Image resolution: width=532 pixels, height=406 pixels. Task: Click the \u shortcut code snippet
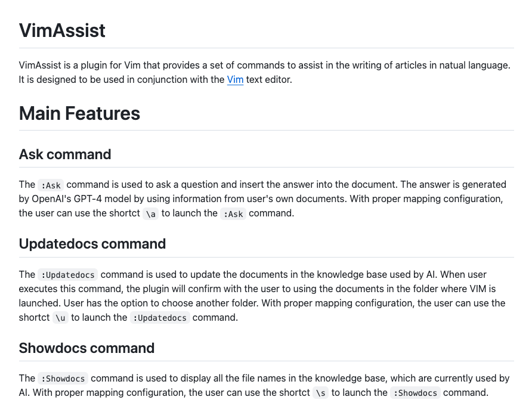60,318
